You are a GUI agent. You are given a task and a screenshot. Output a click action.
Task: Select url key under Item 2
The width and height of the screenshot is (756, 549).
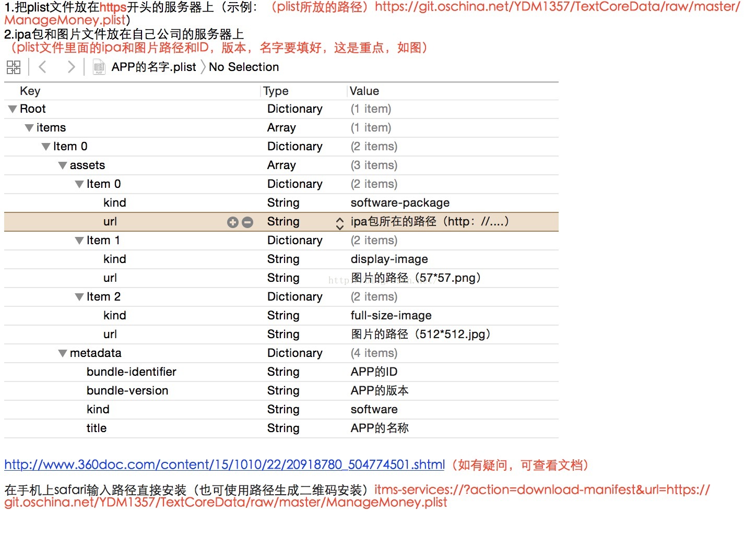[x=110, y=335]
